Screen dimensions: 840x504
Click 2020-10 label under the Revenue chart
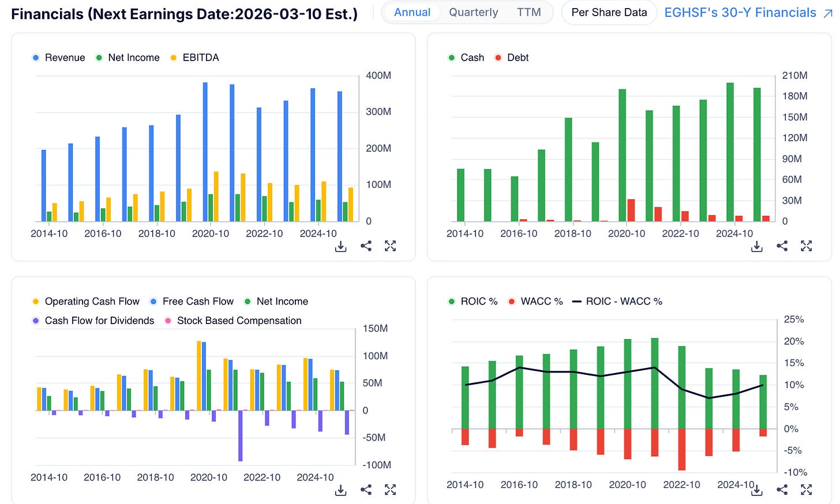(x=211, y=234)
